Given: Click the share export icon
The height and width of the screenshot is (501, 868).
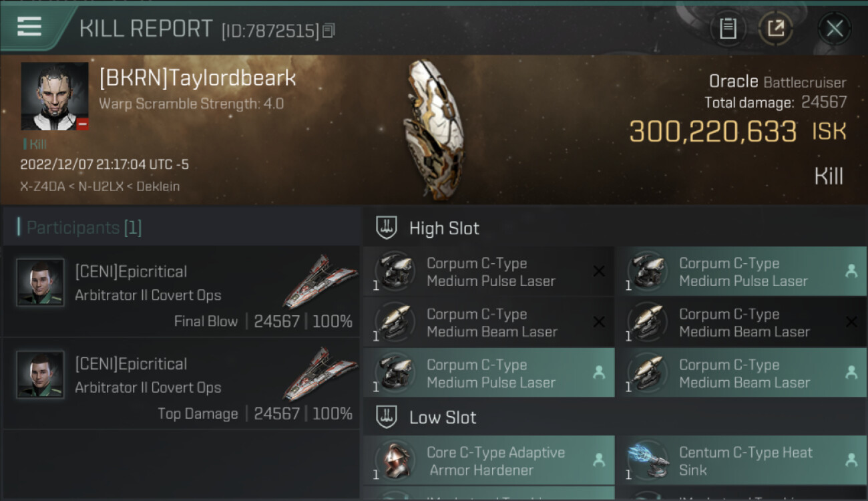Looking at the screenshot, I should [775, 28].
